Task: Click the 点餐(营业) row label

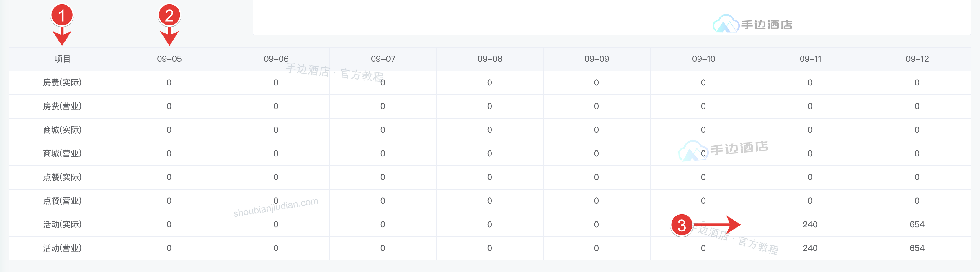Action: (x=62, y=201)
